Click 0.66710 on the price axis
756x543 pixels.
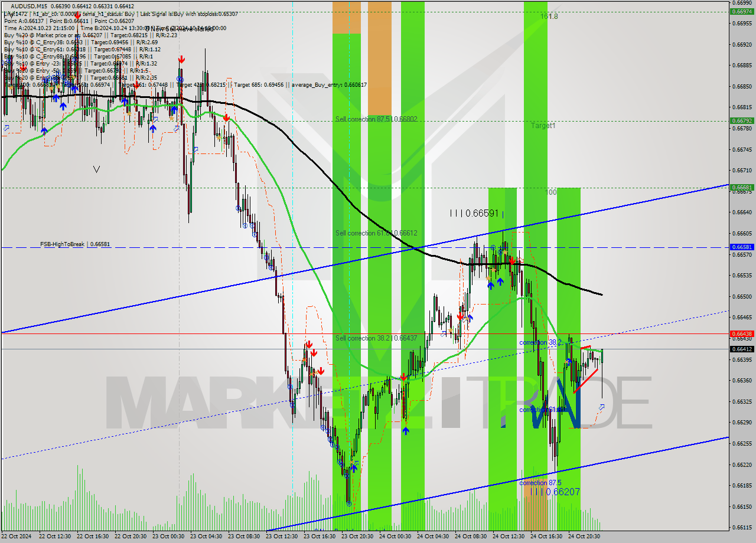[x=741, y=170]
